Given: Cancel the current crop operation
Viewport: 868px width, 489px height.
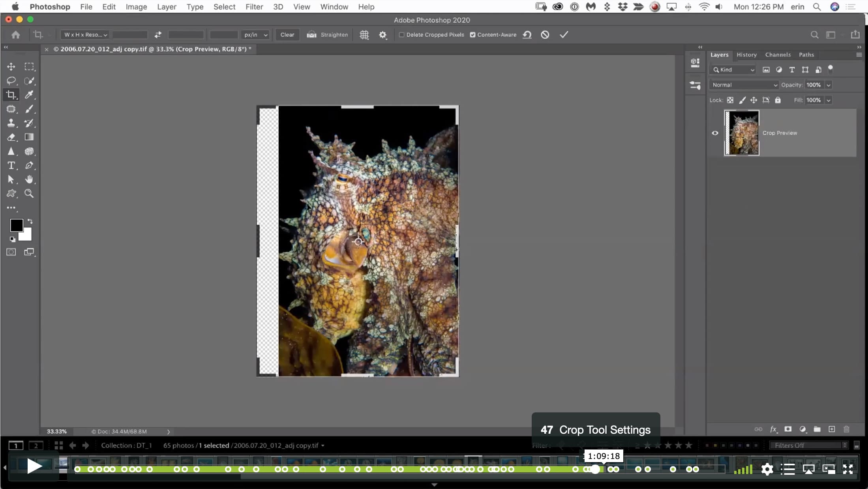Looking at the screenshot, I should [545, 35].
